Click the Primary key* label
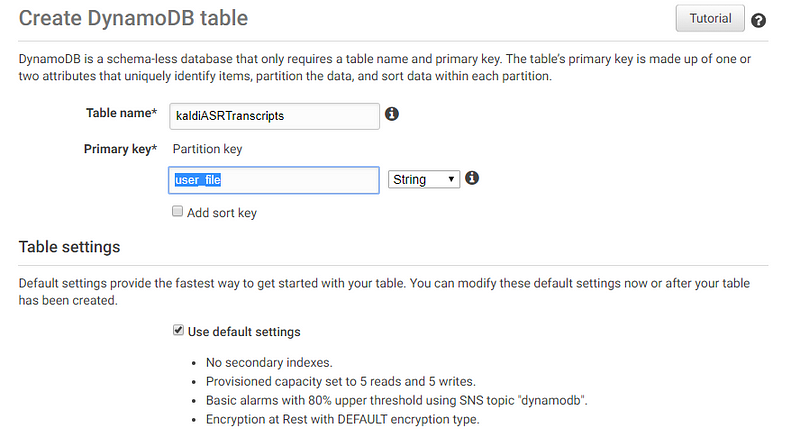The width and height of the screenshot is (800, 438). pos(120,149)
